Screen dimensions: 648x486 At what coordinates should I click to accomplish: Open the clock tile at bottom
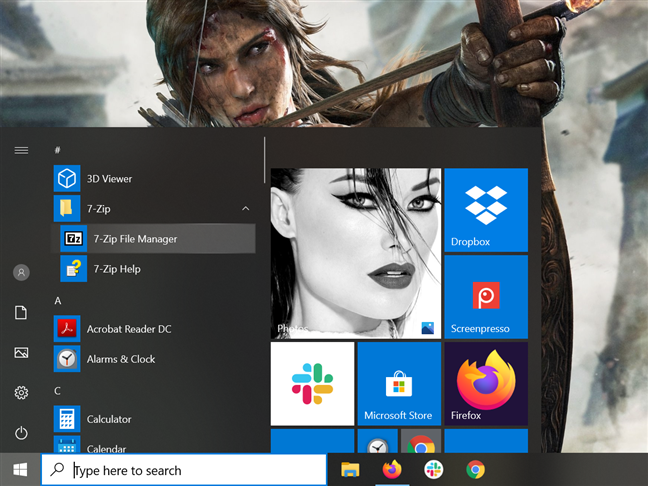pyautogui.click(x=378, y=441)
